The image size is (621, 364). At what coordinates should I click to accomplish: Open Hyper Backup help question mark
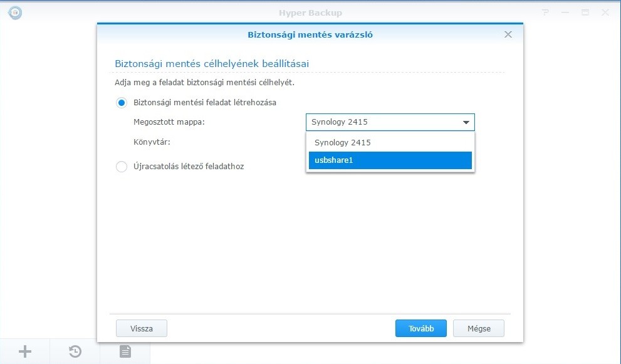tap(546, 13)
